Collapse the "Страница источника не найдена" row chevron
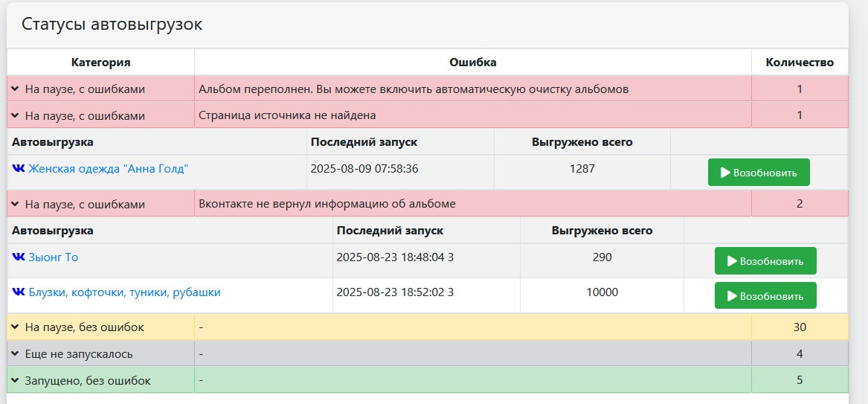The height and width of the screenshot is (404, 868). (x=15, y=116)
